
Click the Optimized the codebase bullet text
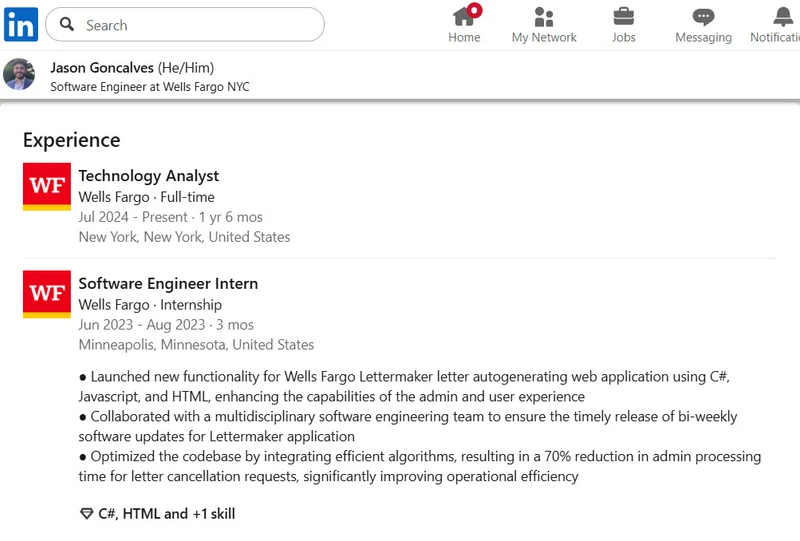tap(420, 466)
